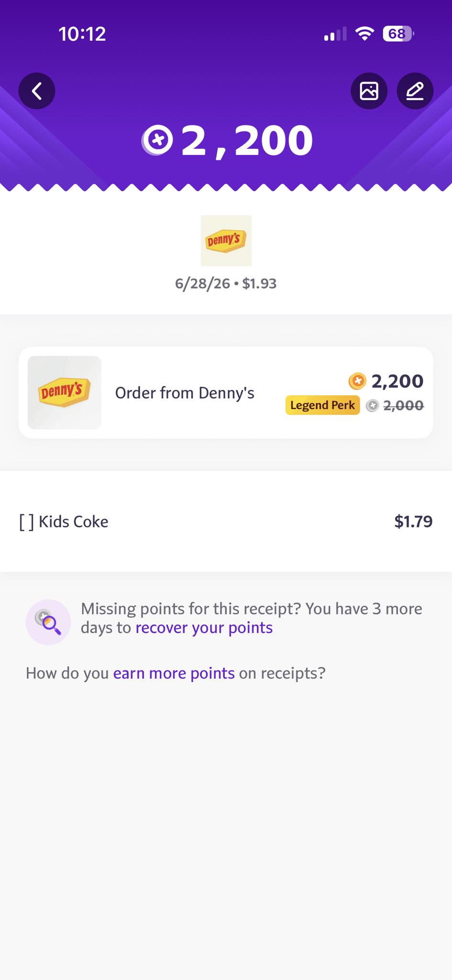Open the receipt image viewer icon
Image resolution: width=452 pixels, height=980 pixels.
click(369, 91)
